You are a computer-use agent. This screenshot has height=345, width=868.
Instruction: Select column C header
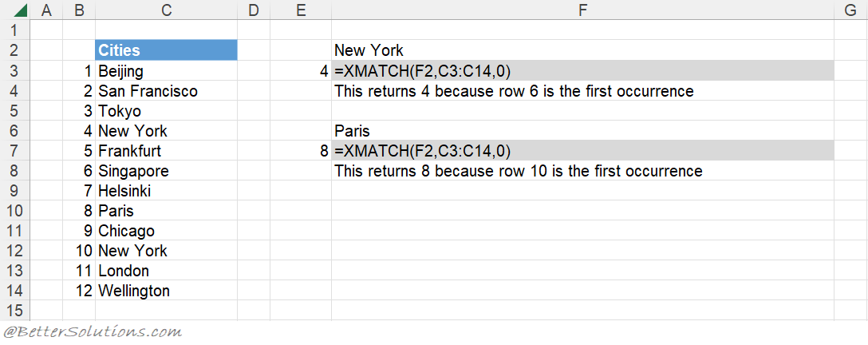(167, 10)
